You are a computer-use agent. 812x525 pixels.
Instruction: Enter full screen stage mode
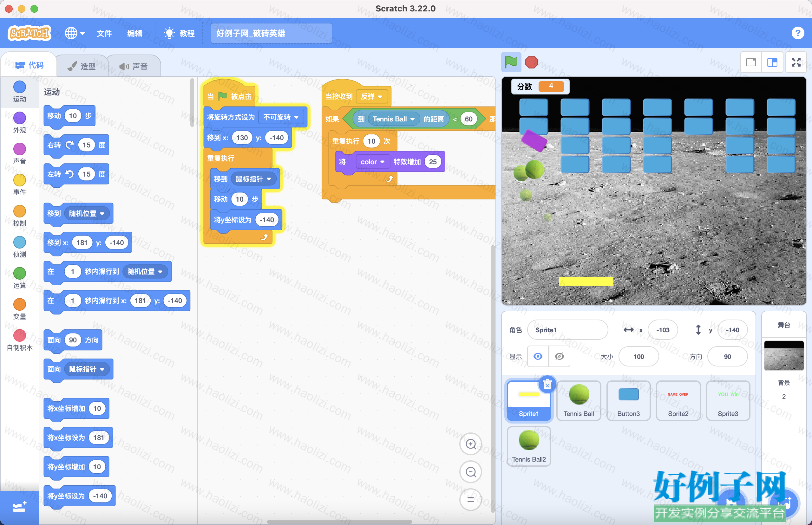click(796, 62)
